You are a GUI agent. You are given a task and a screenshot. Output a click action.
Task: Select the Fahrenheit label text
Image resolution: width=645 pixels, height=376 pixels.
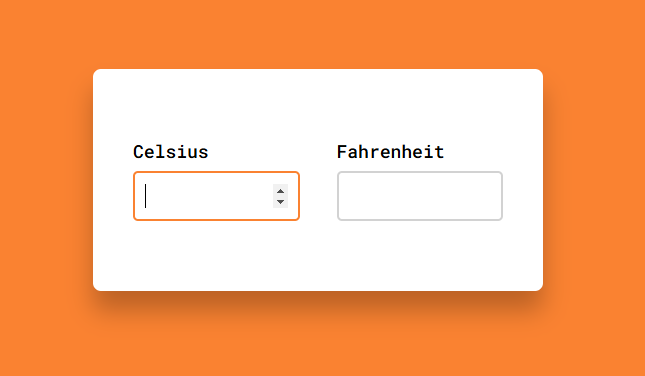pos(390,152)
